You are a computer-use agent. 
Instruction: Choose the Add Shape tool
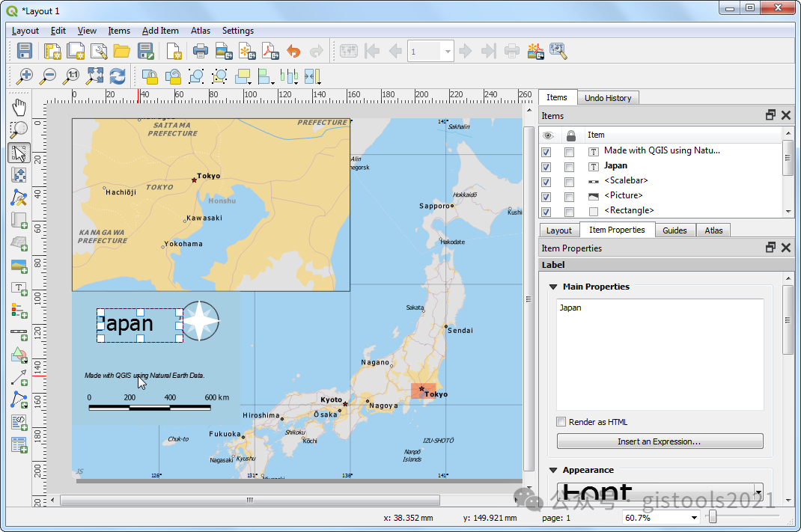click(19, 355)
